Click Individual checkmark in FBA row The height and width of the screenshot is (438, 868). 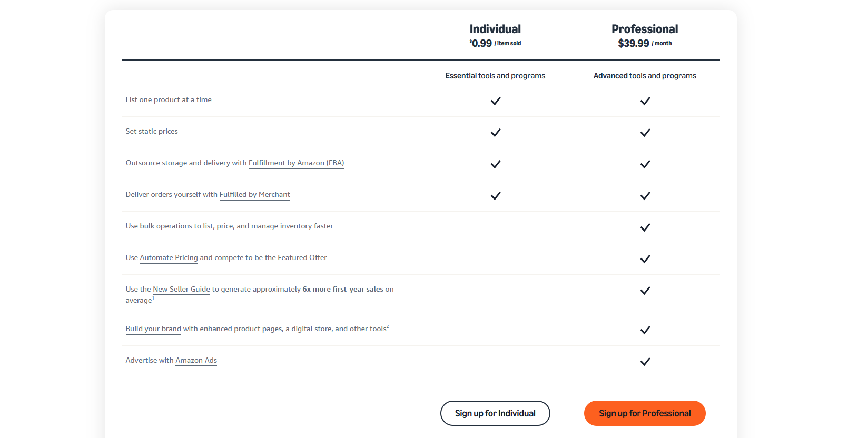[495, 164]
